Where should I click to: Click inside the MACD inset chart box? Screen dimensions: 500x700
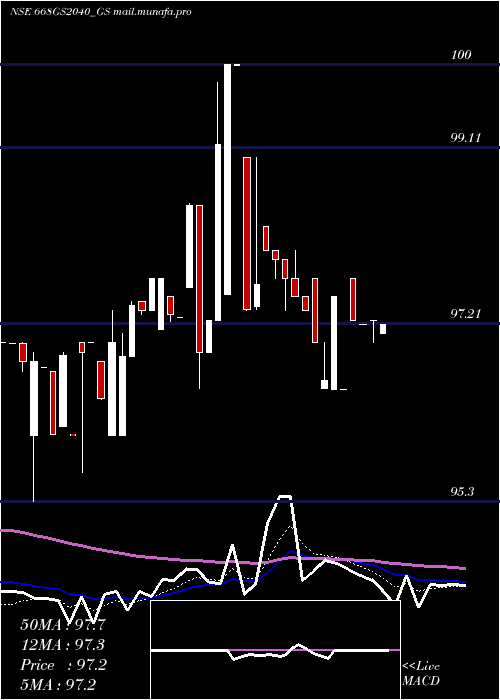[x=275, y=650]
